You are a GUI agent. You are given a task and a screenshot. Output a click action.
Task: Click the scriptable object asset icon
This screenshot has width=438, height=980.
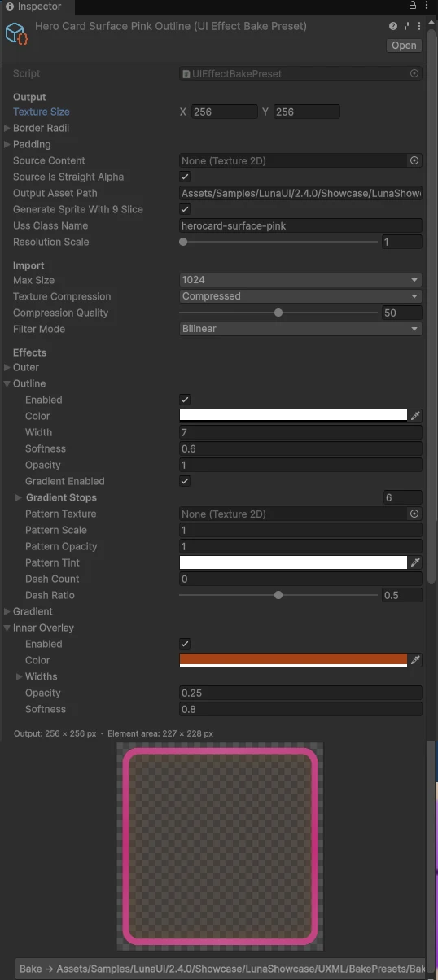coord(17,33)
